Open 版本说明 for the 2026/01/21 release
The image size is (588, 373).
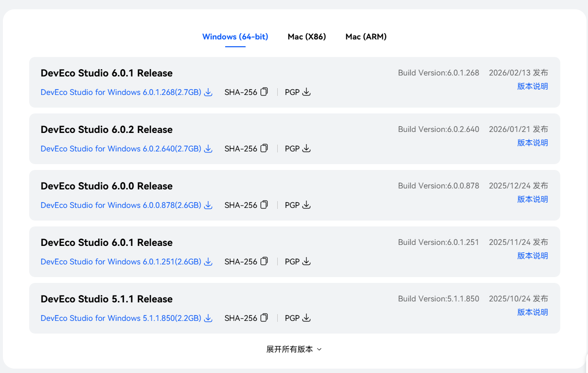(x=533, y=143)
